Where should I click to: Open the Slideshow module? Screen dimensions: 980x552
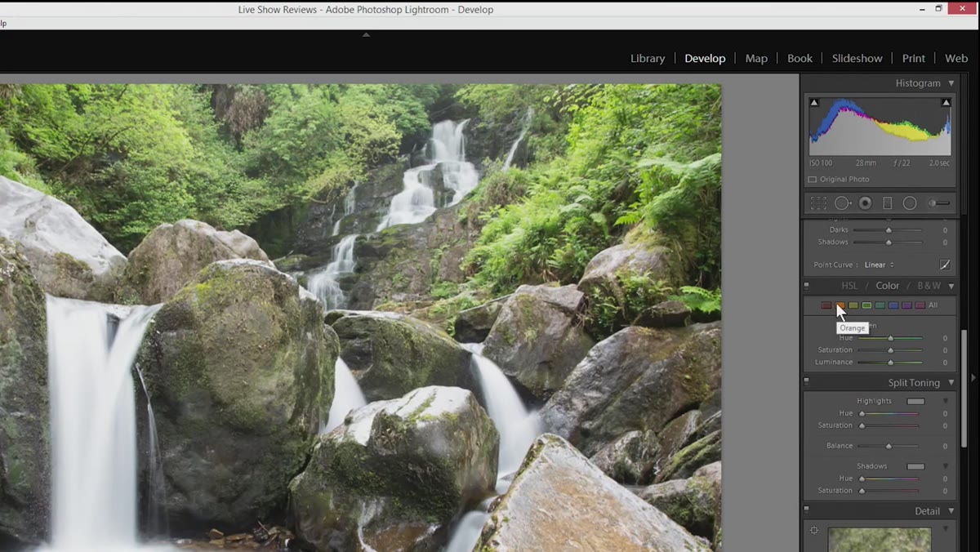857,58
